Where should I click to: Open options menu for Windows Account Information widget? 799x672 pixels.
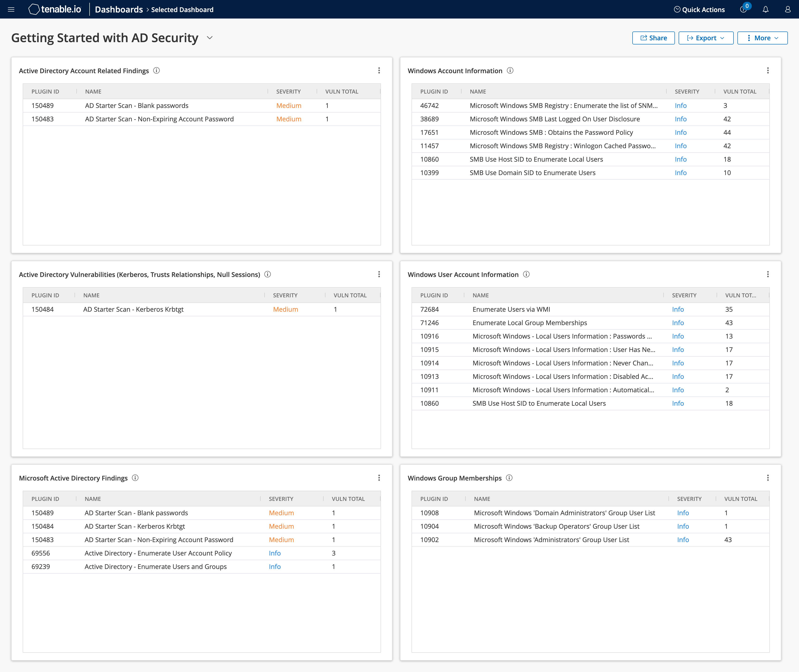click(768, 70)
